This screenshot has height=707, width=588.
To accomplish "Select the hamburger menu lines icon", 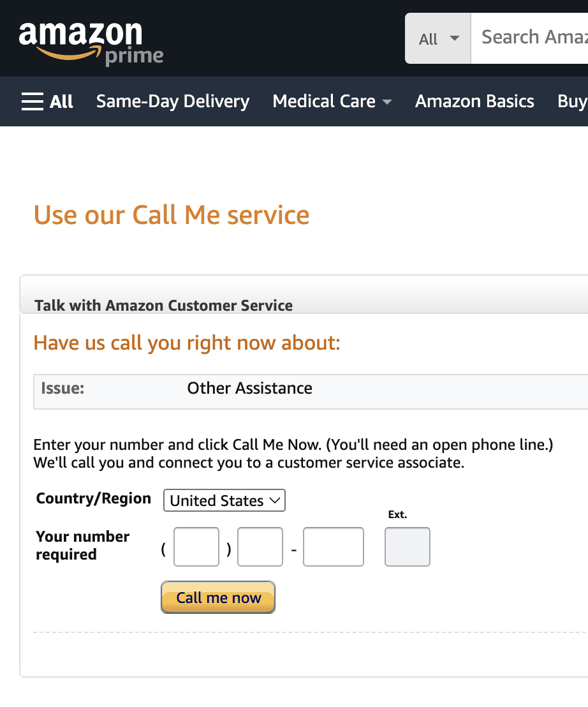I will (x=32, y=101).
